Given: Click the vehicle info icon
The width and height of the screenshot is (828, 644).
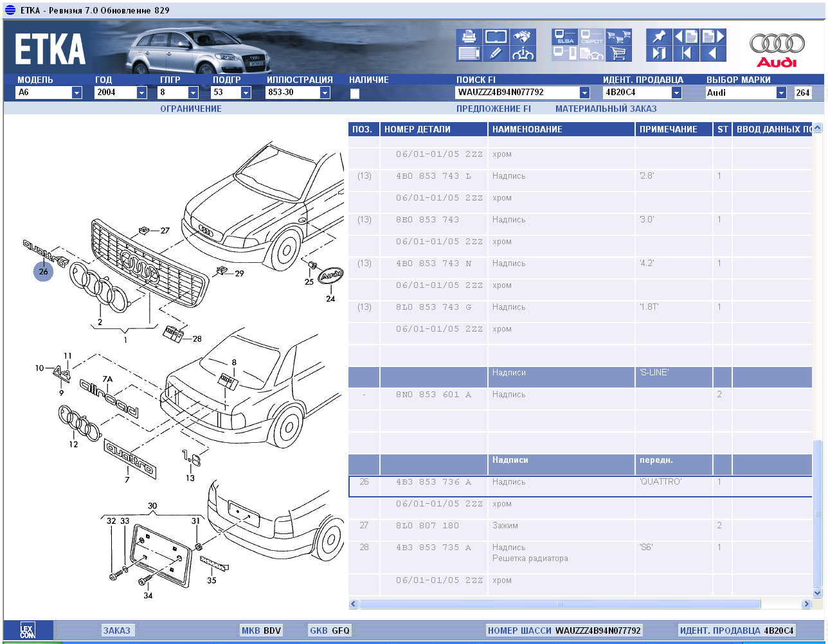Looking at the screenshot, I should point(524,53).
